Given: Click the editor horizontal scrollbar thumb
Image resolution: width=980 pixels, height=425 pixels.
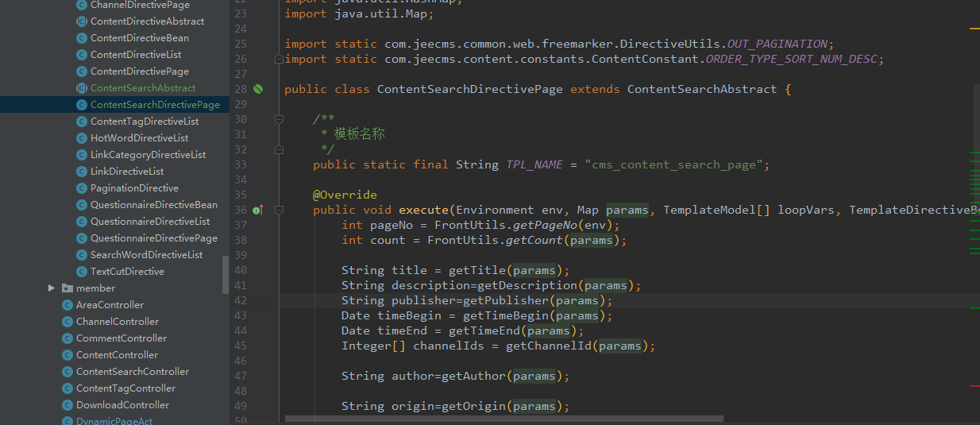Looking at the screenshot, I should (x=504, y=418).
